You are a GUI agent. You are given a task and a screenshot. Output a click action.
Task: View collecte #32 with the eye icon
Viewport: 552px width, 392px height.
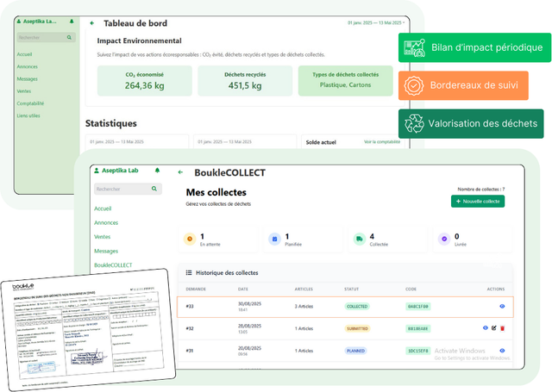click(485, 328)
